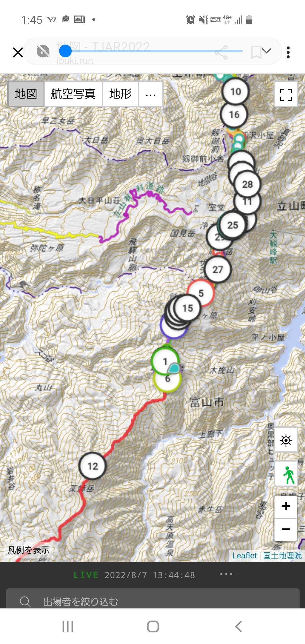
Task: Select runner marker number 12
Action: pos(93,466)
